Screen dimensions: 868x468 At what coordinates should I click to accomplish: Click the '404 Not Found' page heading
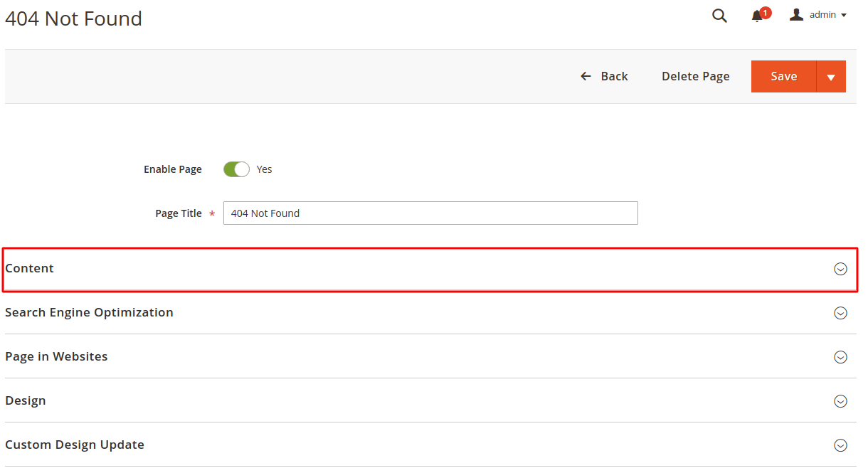(73, 18)
